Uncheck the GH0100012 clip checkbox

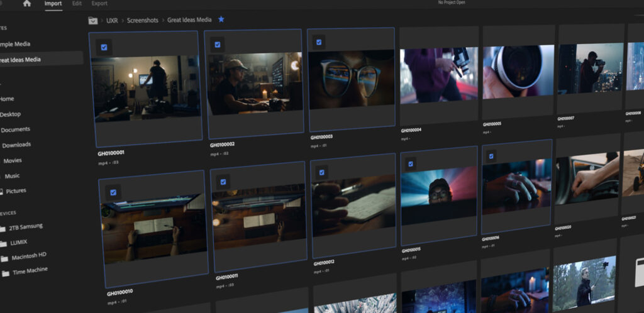321,173
